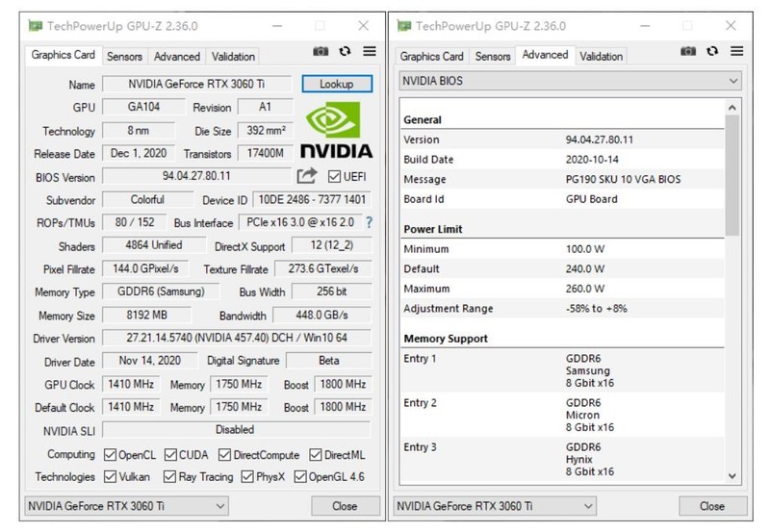The width and height of the screenshot is (770, 532).
Task: Click GPU-Z app icon in left title bar
Action: 35,26
